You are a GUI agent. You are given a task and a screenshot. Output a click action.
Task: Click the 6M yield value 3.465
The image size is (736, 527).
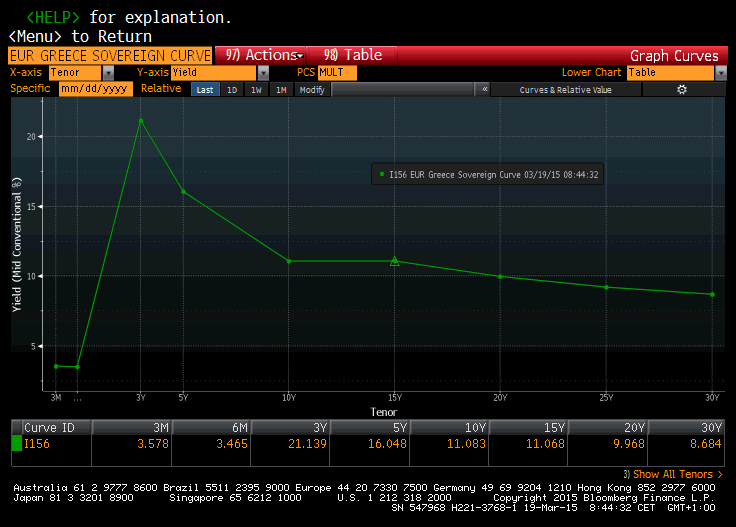[x=231, y=443]
